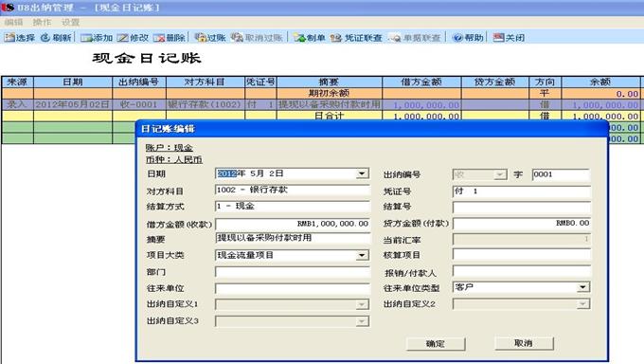The width and height of the screenshot is (644, 364).
Task: Click the 借方金额 column header
Action: [421, 82]
